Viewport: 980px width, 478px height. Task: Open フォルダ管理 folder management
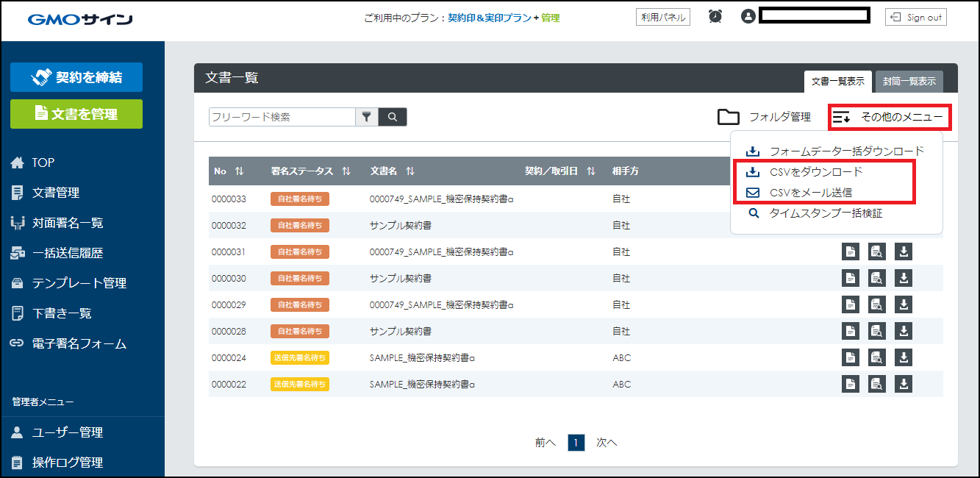[x=764, y=117]
